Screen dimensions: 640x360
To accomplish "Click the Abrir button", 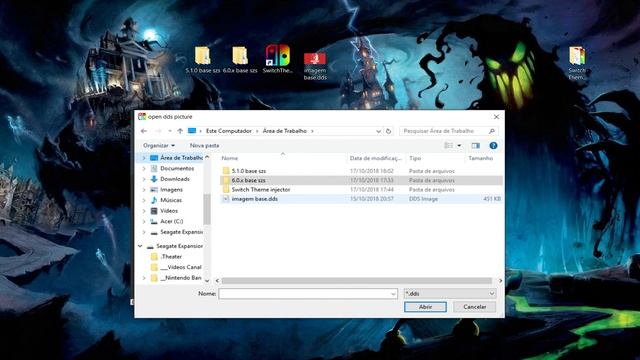I will [425, 307].
